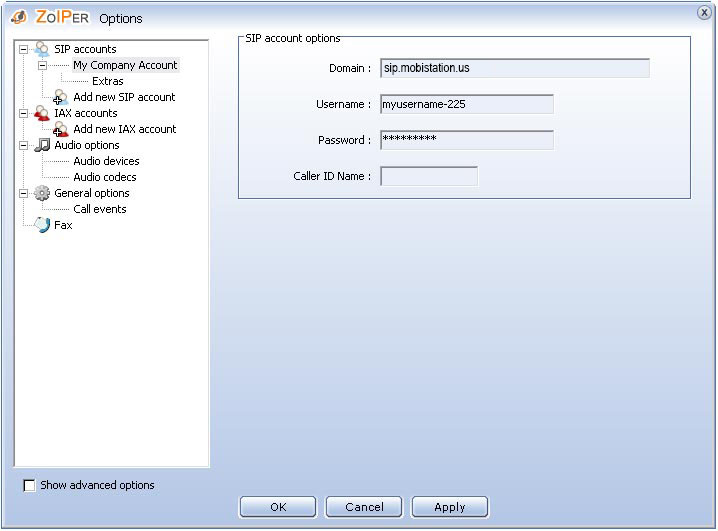
Task: Select Add new IAX account entry
Action: pos(125,129)
